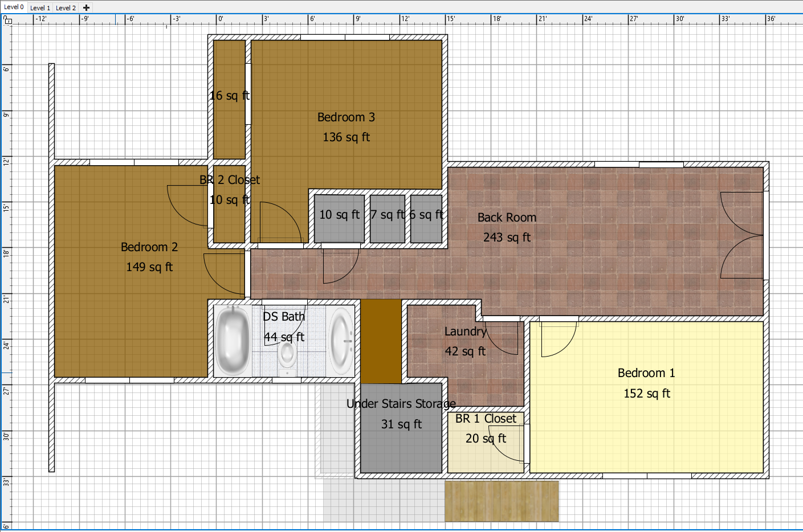Click the Bedroom 3 room label
The height and width of the screenshot is (532, 803).
click(346, 117)
